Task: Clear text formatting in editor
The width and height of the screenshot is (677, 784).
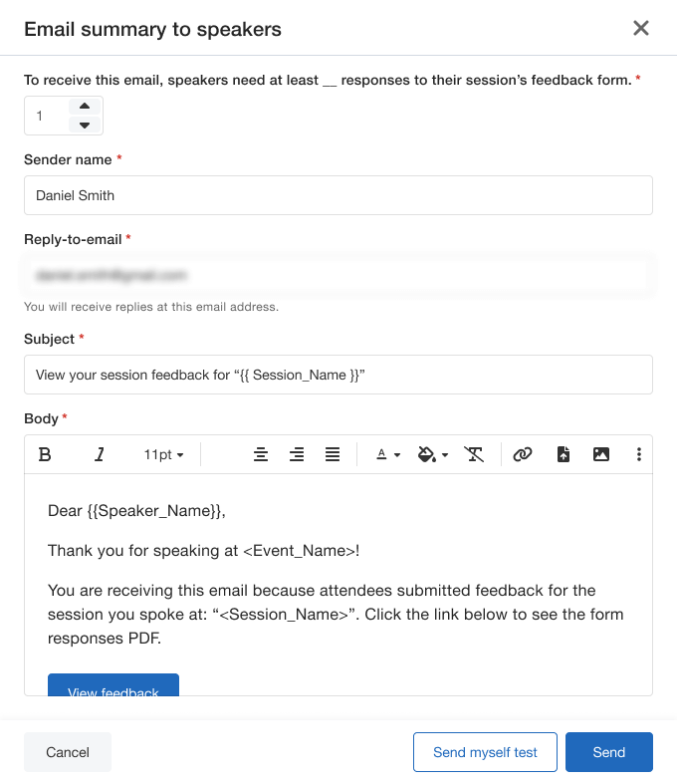Action: (474, 454)
